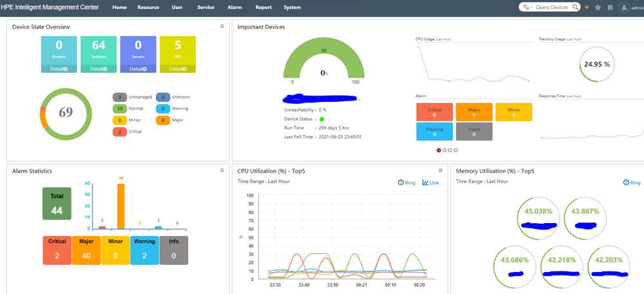This screenshot has height=294, width=644.
Task: Click the orange Major bar in chart
Action: [121, 206]
